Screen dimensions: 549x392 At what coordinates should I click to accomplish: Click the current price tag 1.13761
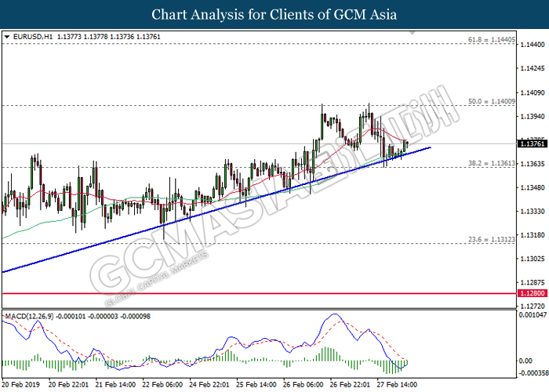click(x=530, y=143)
